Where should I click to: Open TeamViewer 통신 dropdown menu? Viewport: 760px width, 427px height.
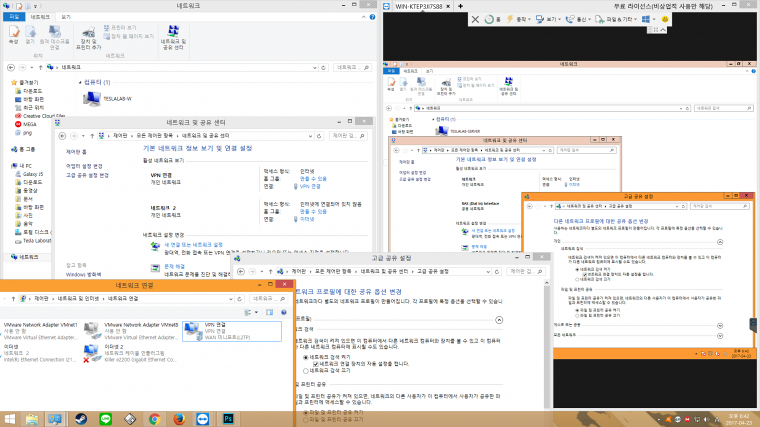pyautogui.click(x=578, y=19)
